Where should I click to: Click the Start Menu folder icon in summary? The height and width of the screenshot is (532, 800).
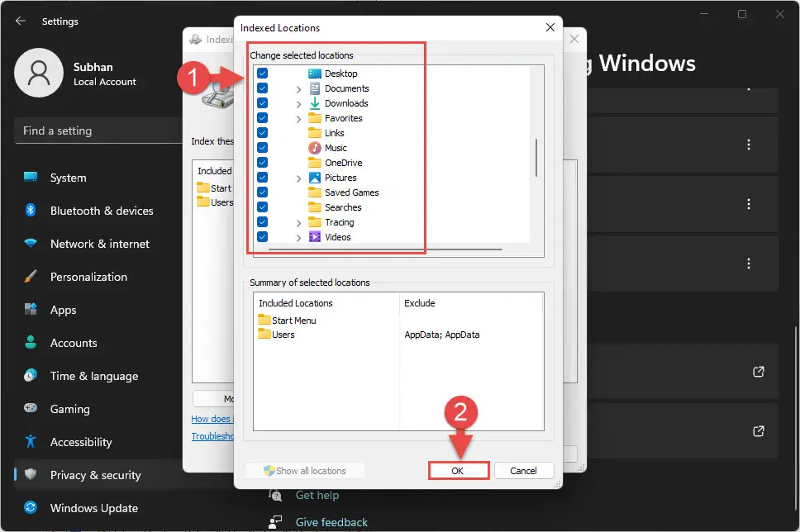coord(264,320)
